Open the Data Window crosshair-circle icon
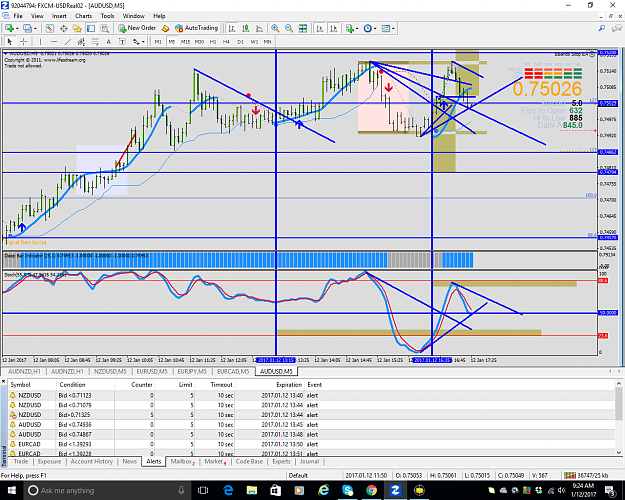Screen dimensions: 625x500 coord(63,28)
